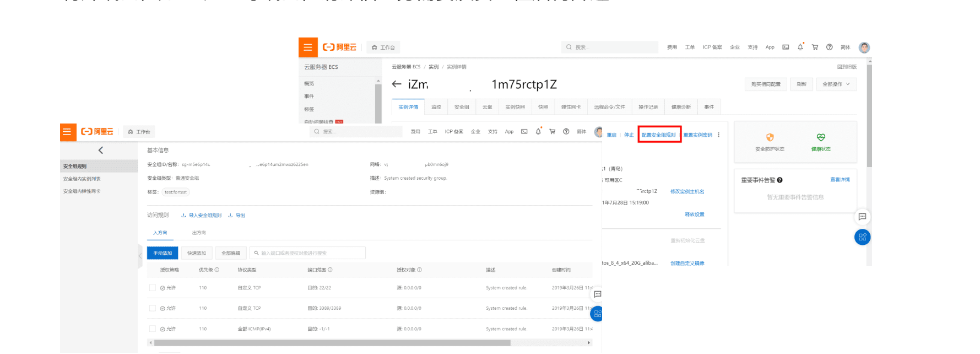
Task: Open Cloud Shell icon in security group header
Action: 524,132
